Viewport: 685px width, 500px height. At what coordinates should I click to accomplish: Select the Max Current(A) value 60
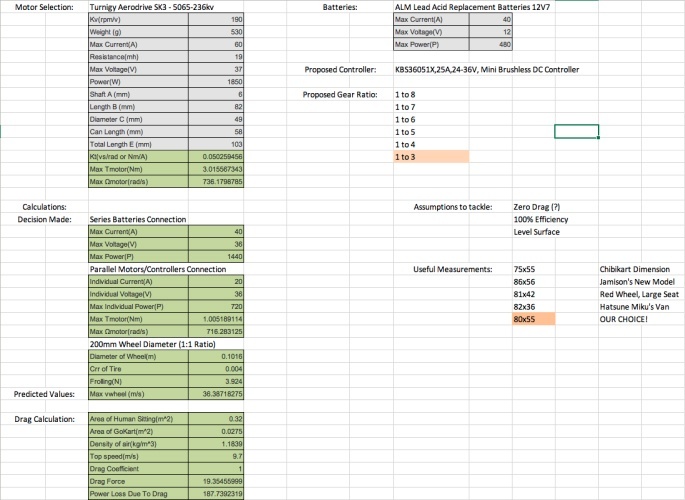pos(216,44)
